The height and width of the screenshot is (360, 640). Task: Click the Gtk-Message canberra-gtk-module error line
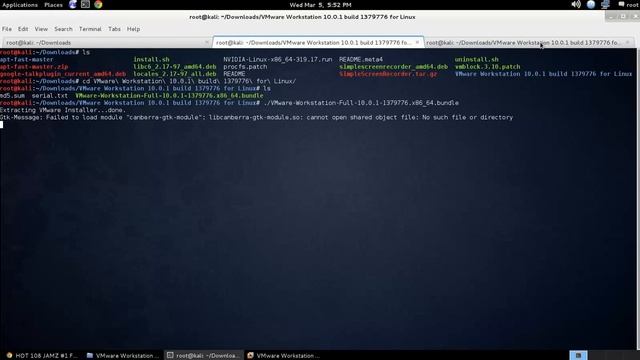click(x=256, y=118)
